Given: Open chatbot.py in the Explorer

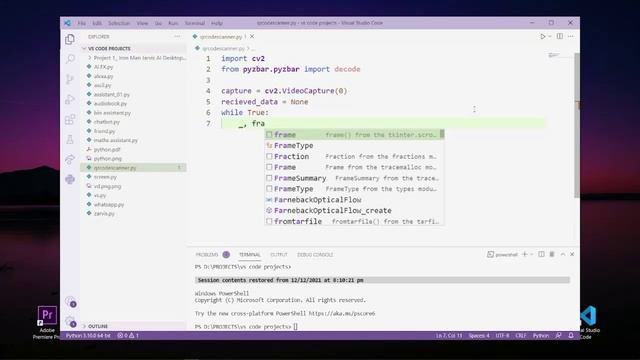Looking at the screenshot, I should [107, 122].
